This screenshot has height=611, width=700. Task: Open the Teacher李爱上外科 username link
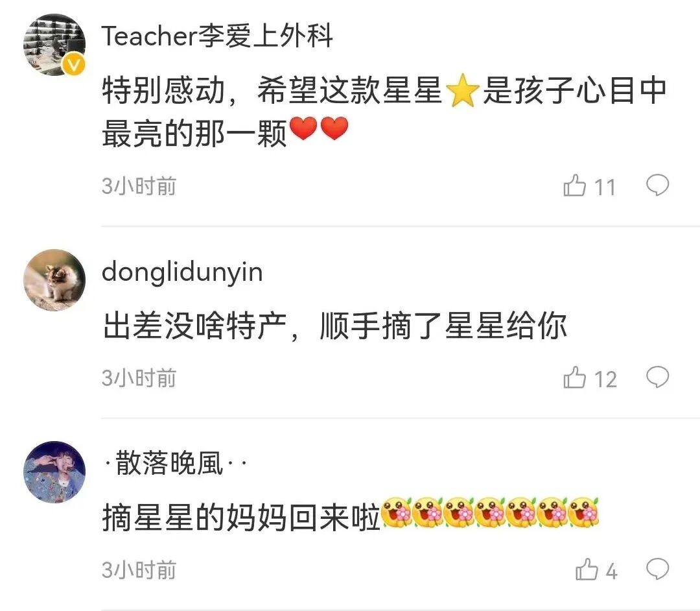click(x=217, y=36)
